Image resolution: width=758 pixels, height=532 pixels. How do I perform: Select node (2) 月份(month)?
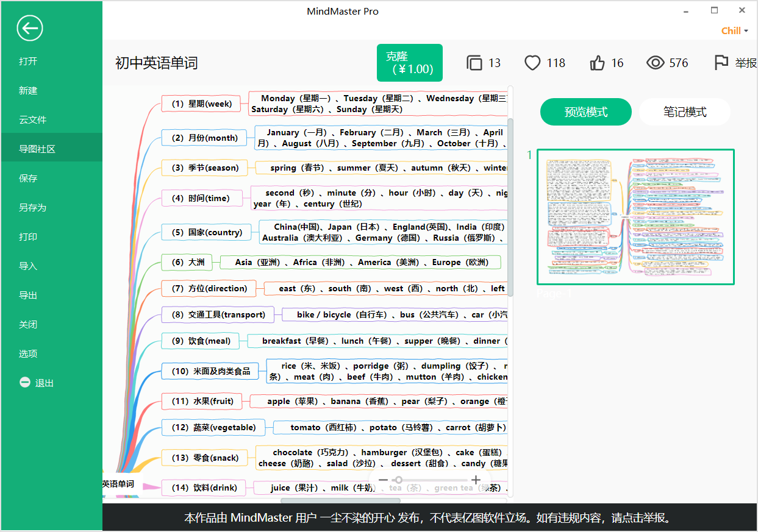[204, 138]
